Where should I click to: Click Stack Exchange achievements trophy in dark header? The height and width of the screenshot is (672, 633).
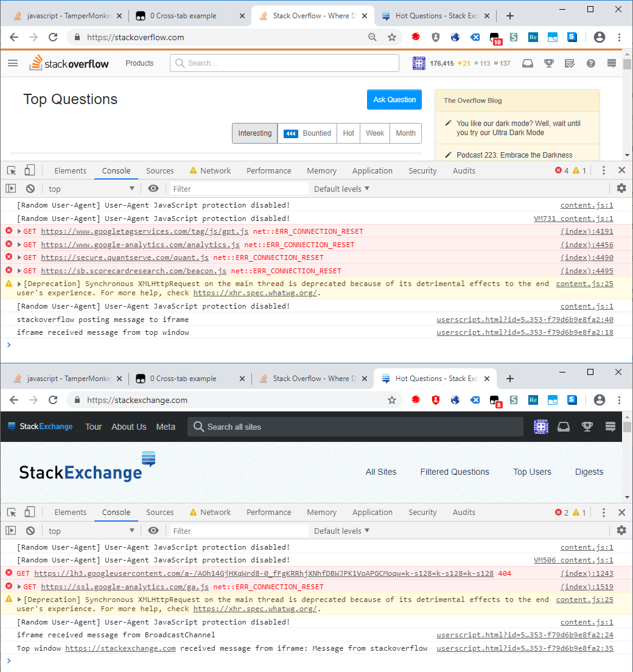[587, 427]
